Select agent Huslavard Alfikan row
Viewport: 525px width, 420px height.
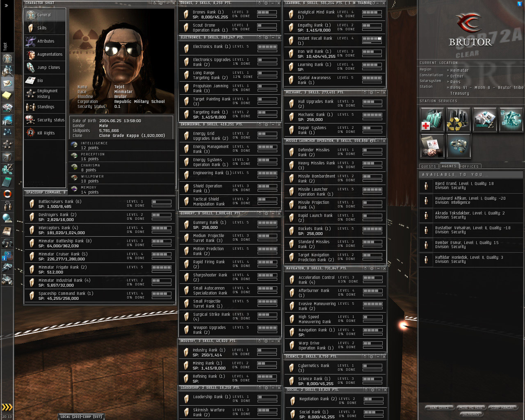pos(471,201)
